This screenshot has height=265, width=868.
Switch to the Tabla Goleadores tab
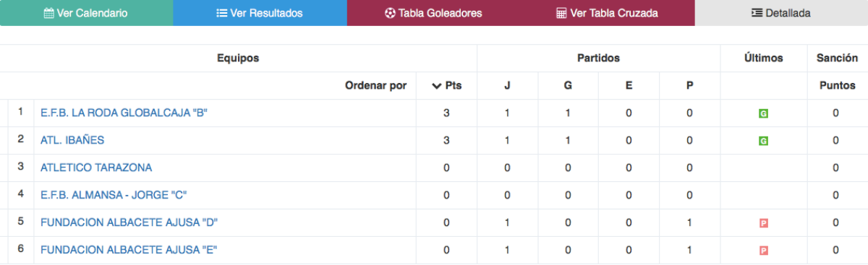pos(433,13)
